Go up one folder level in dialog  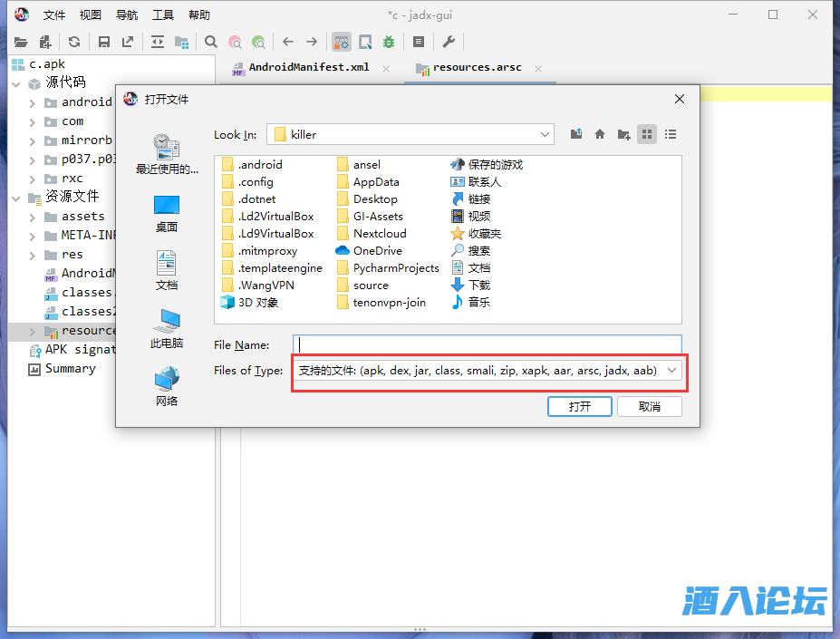576,134
